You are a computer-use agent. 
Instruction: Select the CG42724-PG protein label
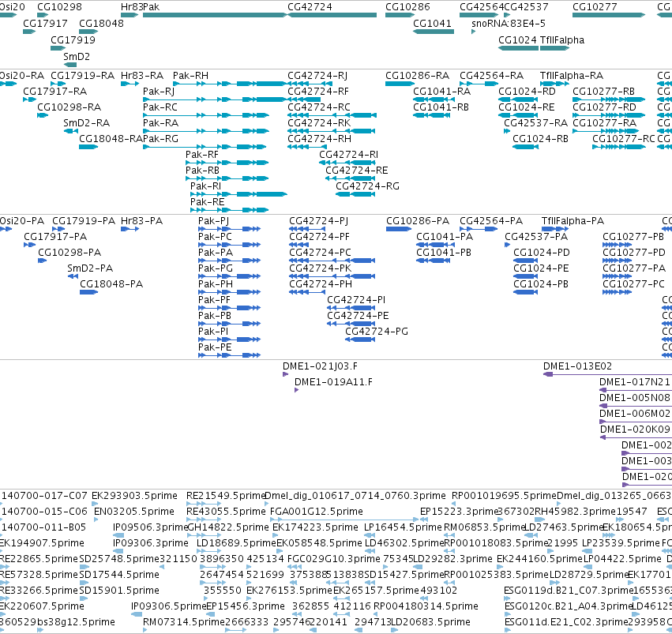pos(377,332)
